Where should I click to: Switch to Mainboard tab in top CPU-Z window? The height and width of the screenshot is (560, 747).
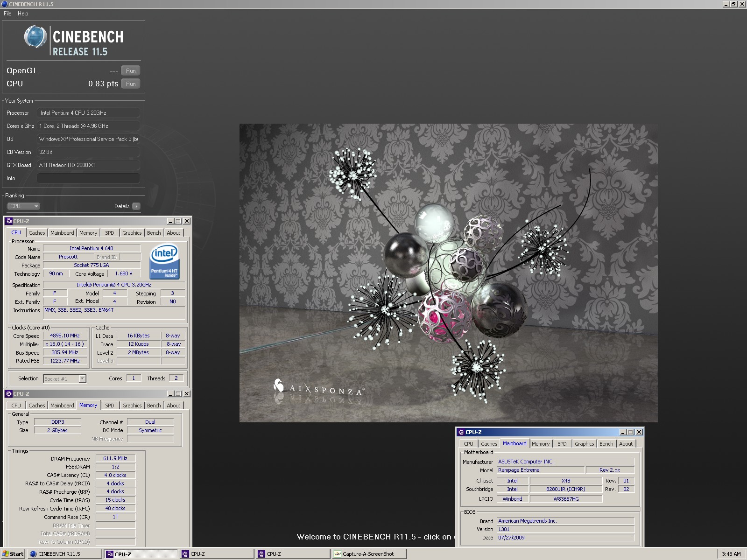tap(62, 233)
